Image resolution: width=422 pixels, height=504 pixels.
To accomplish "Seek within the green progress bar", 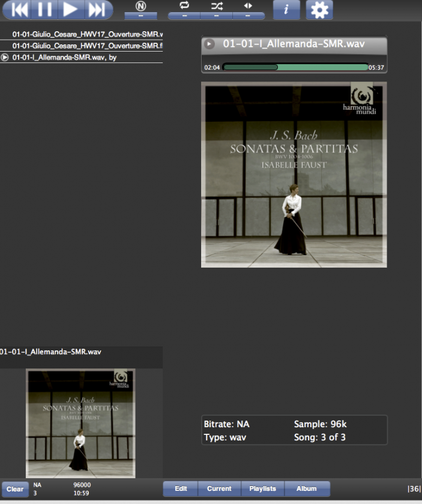I will [x=295, y=67].
